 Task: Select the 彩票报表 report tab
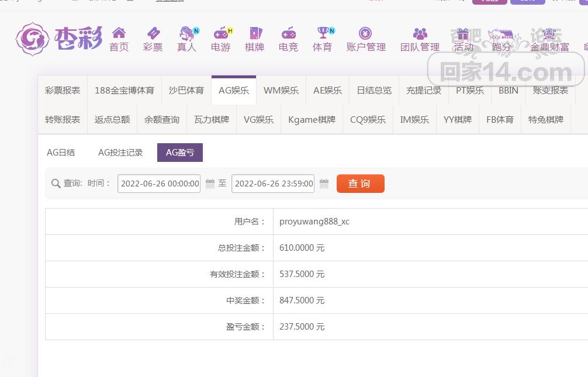coord(63,91)
